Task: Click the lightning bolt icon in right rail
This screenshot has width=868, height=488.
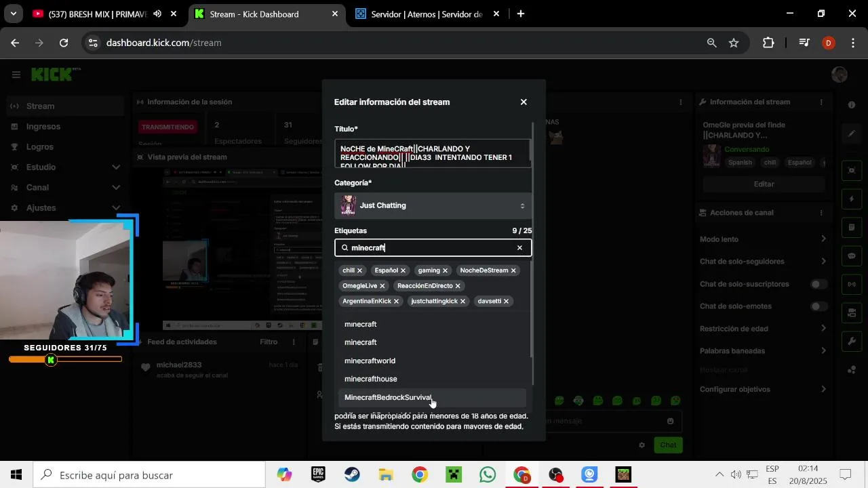Action: coord(852,199)
